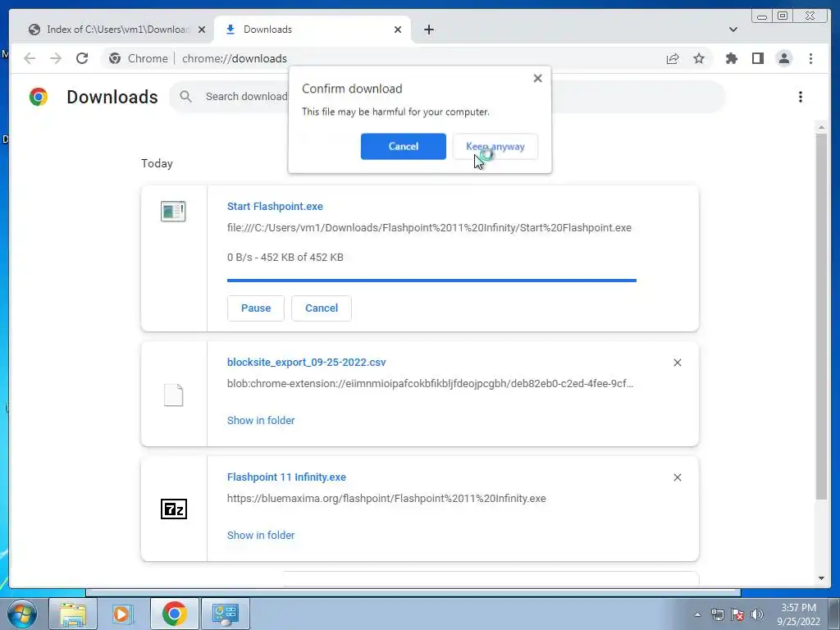
Task: Click the Chrome logo beside Downloads
Action: [39, 97]
